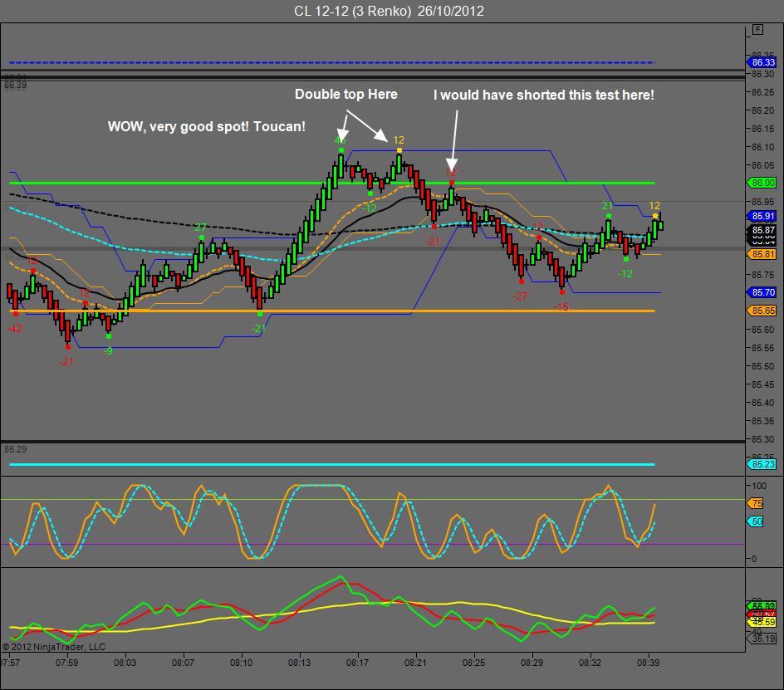
Task: Select the orange 75 stochastic level marker
Action: tap(756, 503)
